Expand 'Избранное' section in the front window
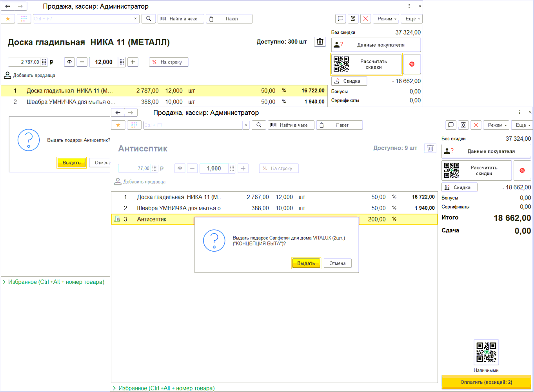Image resolution: width=534 pixels, height=392 pixels. pyautogui.click(x=164, y=388)
